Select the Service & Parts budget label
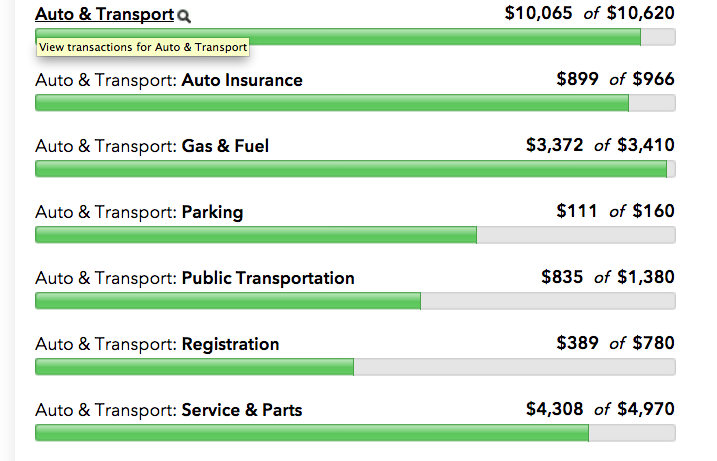The height and width of the screenshot is (461, 717). (168, 410)
